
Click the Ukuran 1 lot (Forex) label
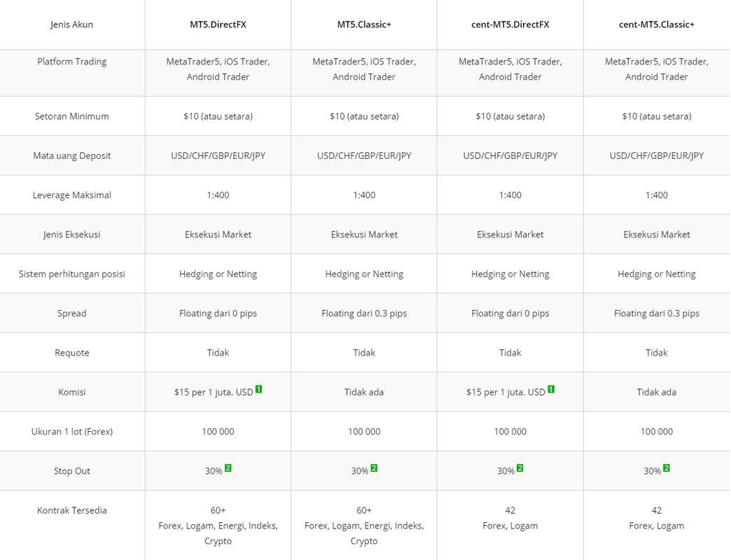coord(72,431)
